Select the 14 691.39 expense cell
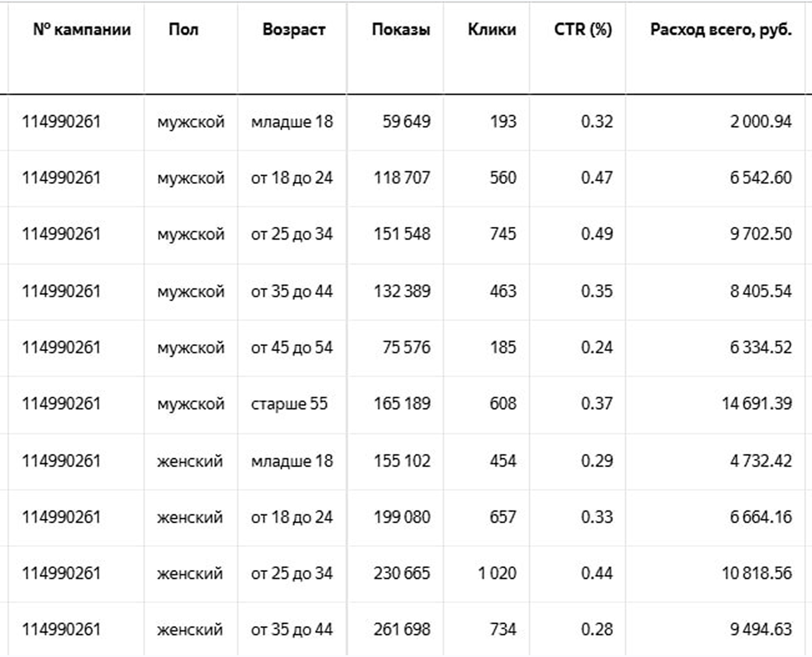812x657 pixels. coord(757,403)
